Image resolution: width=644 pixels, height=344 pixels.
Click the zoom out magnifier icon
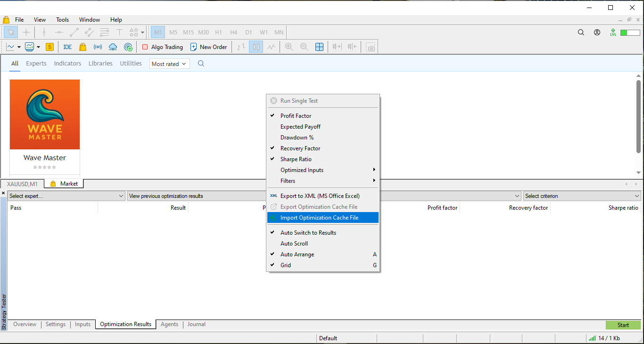304,47
